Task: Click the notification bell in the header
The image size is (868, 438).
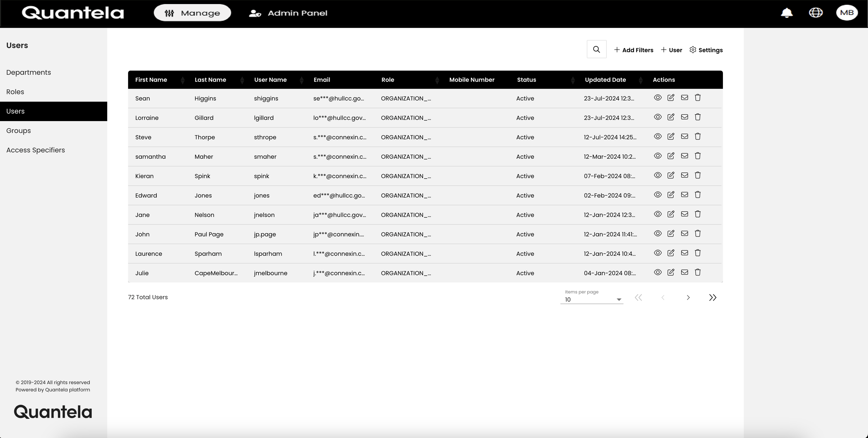Action: tap(787, 13)
